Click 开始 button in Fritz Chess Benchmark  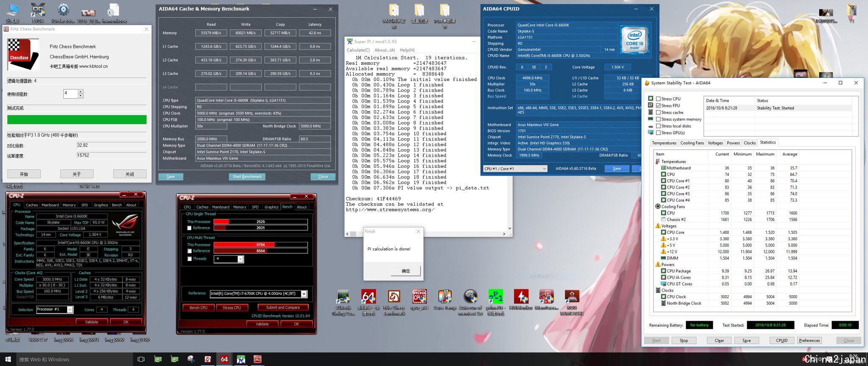(x=24, y=174)
